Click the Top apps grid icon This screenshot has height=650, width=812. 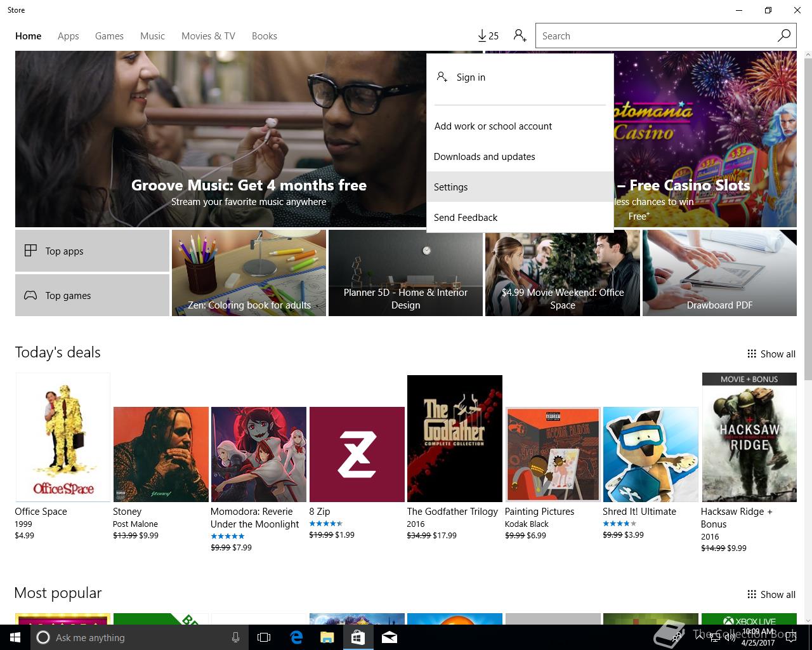tap(30, 250)
